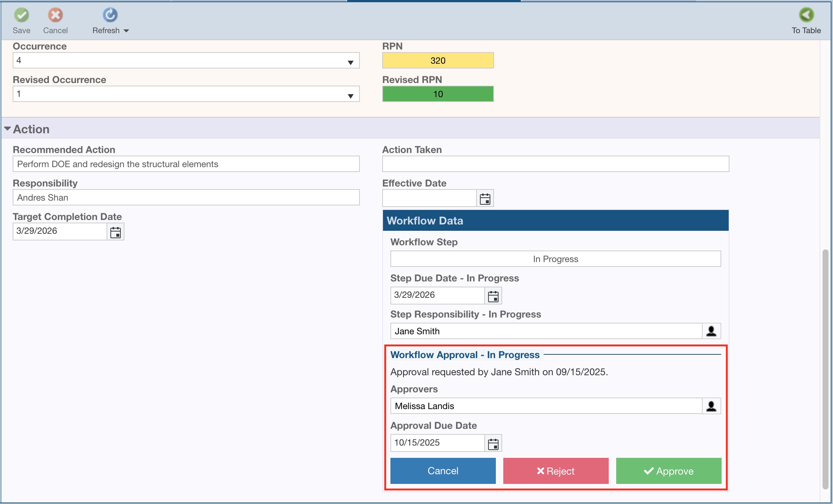Open Target Completion Date calendar picker

click(115, 232)
